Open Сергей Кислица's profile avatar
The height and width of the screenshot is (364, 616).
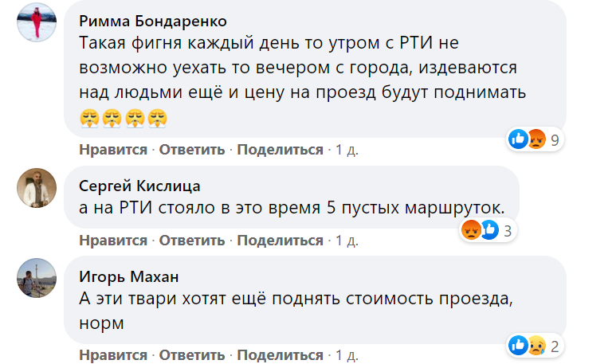(37, 187)
